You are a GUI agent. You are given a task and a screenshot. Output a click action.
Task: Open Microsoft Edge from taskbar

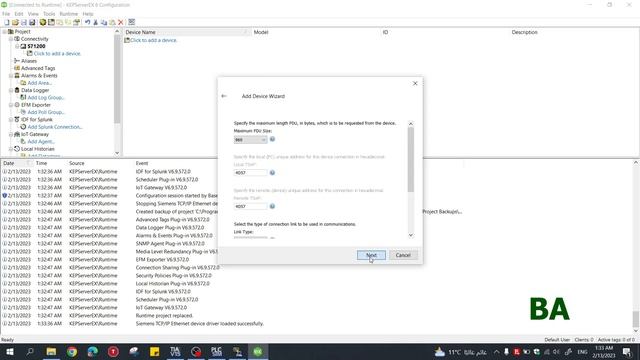click(x=93, y=352)
